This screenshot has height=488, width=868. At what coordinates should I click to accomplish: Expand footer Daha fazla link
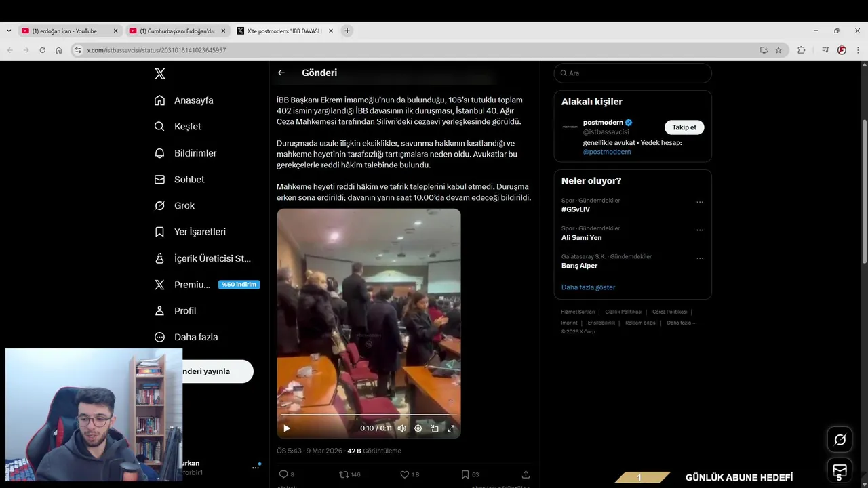[682, 323]
